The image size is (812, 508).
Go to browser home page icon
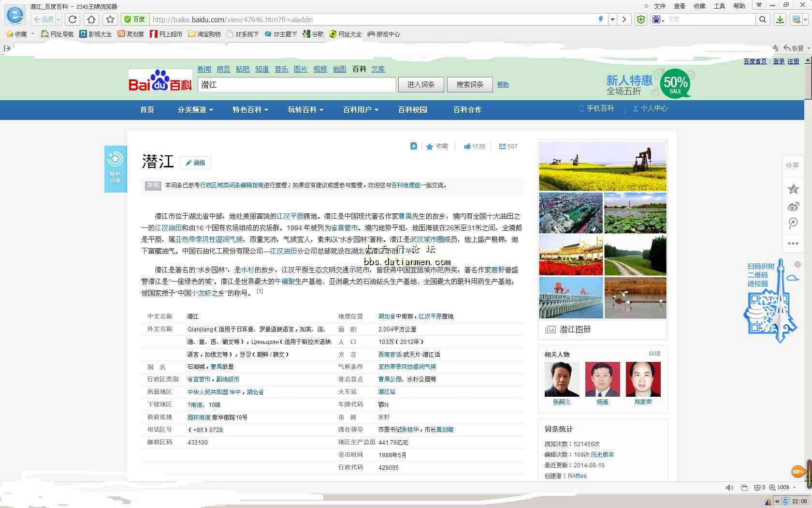pyautogui.click(x=91, y=19)
